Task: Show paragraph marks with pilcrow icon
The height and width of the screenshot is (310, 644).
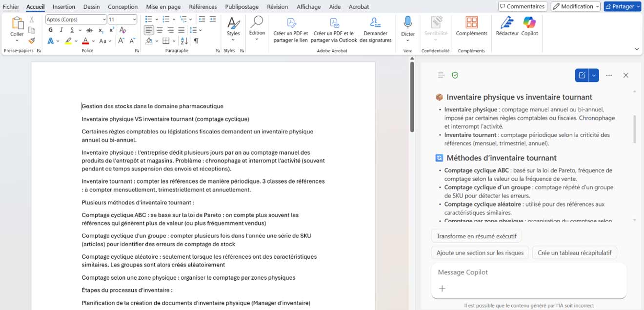Action: click(x=196, y=41)
